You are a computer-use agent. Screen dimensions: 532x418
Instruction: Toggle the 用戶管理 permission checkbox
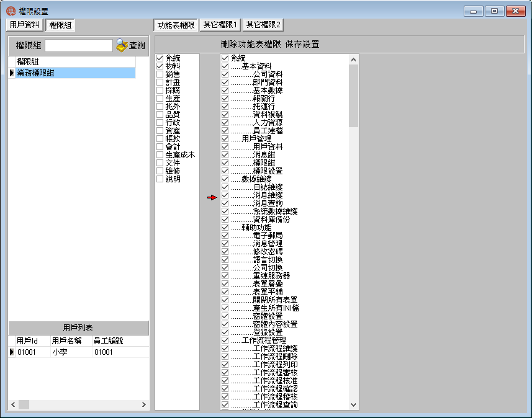(x=225, y=139)
